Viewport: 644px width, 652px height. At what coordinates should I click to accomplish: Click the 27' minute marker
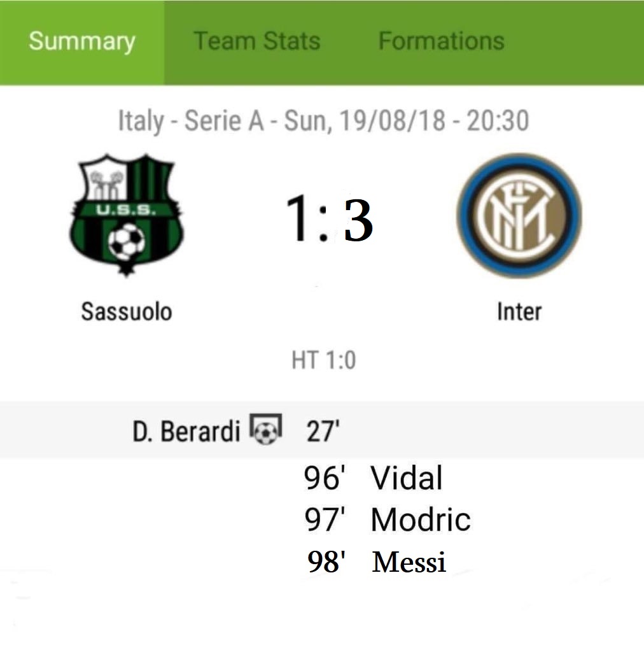323,431
